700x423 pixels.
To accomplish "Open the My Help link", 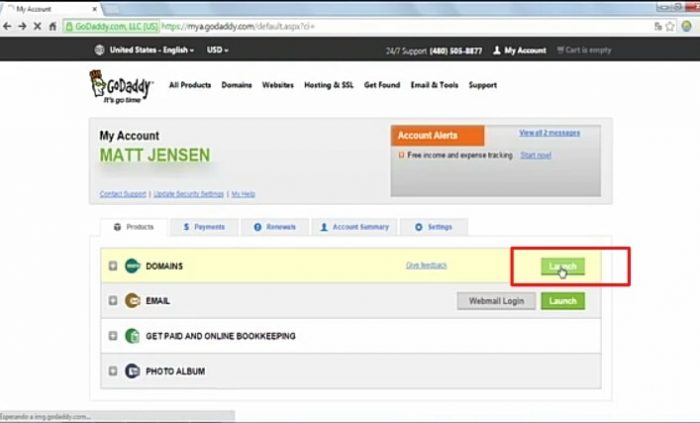I will click(243, 194).
